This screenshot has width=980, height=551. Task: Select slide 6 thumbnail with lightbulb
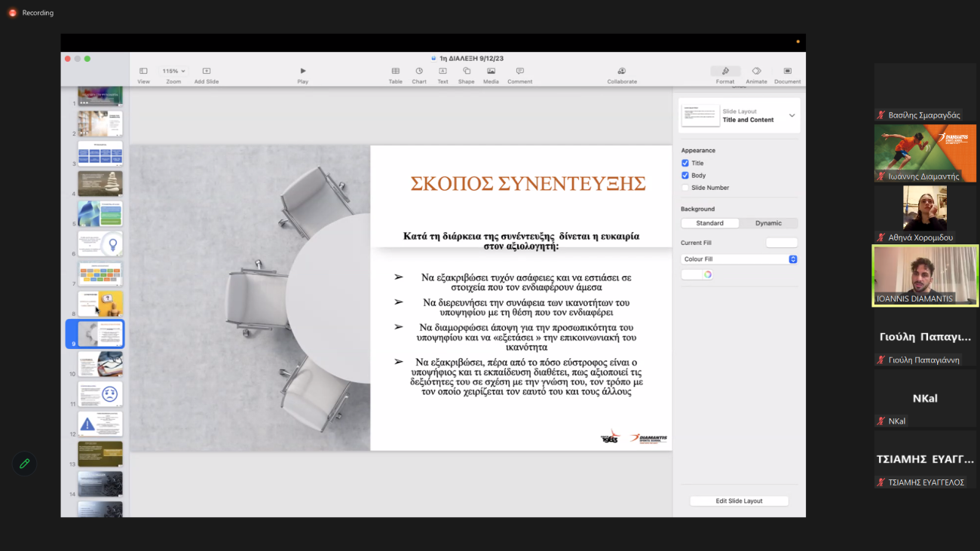(100, 243)
